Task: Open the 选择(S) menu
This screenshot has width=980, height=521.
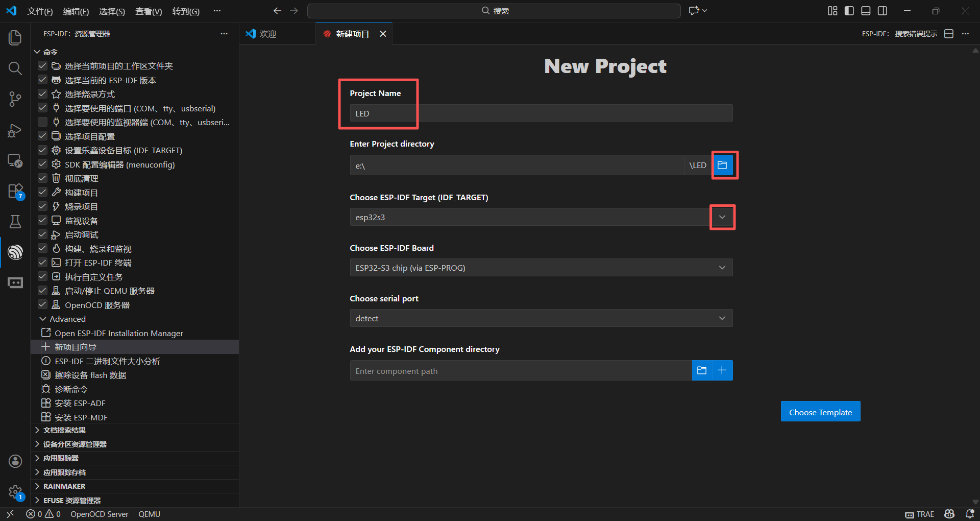Action: 112,11
